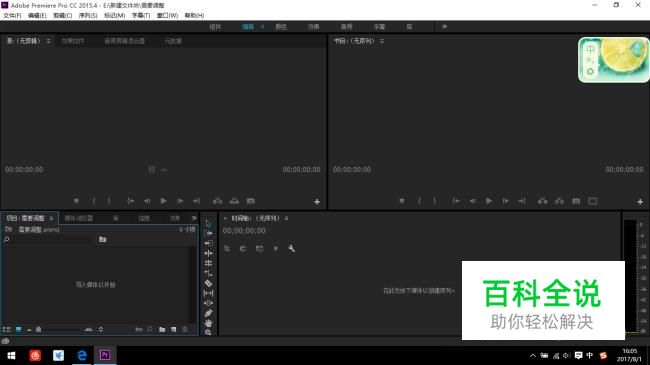Select the Slip tool

[x=208, y=293]
